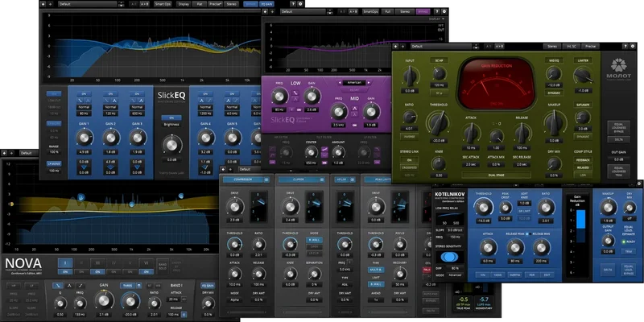The width and height of the screenshot is (644, 322).
Task: Select COMPRESSOR module header in Limiter 6
Action: [242, 180]
